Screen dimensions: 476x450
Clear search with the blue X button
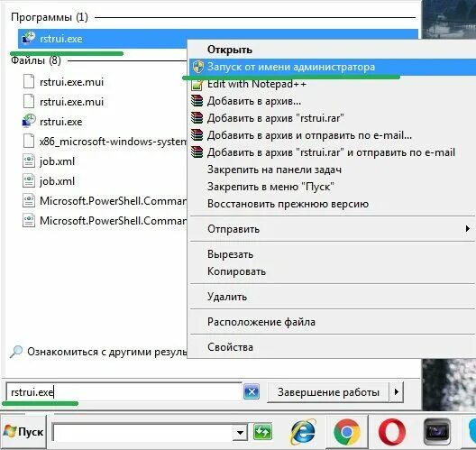click(x=252, y=392)
